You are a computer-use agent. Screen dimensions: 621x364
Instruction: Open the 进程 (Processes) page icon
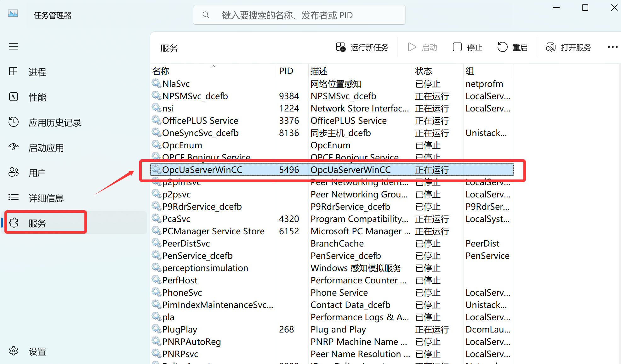point(14,72)
